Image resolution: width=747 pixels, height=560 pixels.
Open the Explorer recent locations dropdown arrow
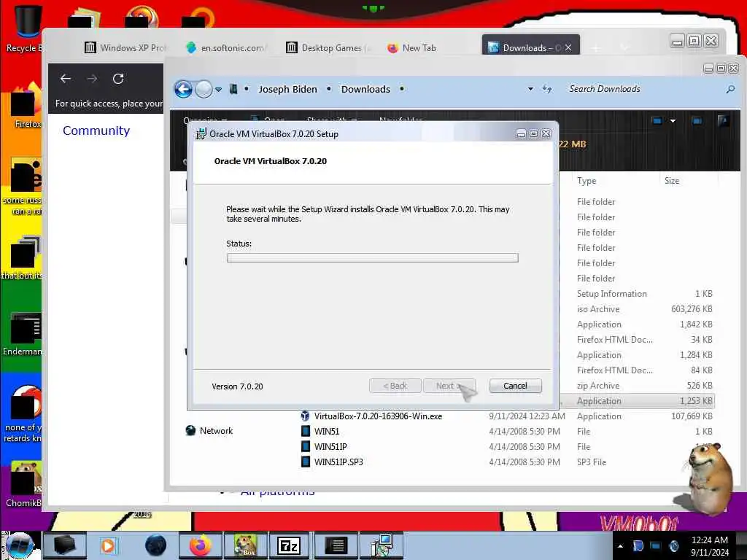[x=218, y=89]
